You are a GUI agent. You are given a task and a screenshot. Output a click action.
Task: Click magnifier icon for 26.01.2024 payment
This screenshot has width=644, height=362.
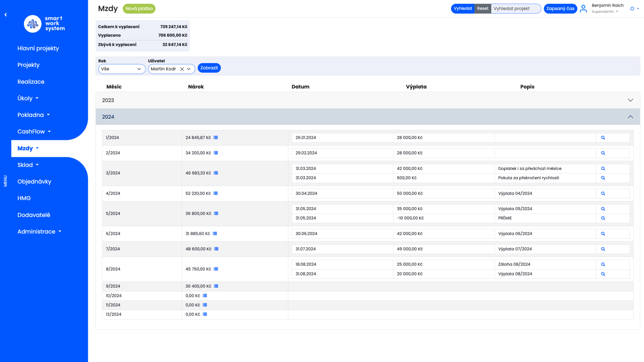tap(603, 138)
